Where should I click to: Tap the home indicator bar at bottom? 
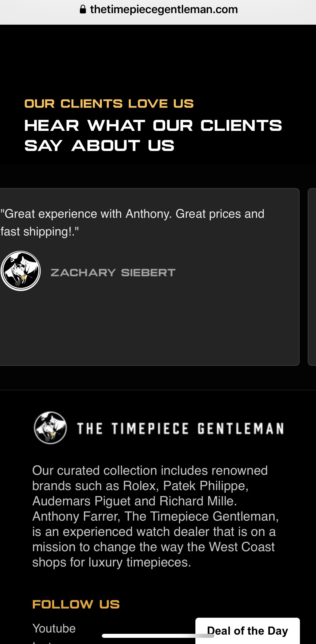[x=158, y=636]
